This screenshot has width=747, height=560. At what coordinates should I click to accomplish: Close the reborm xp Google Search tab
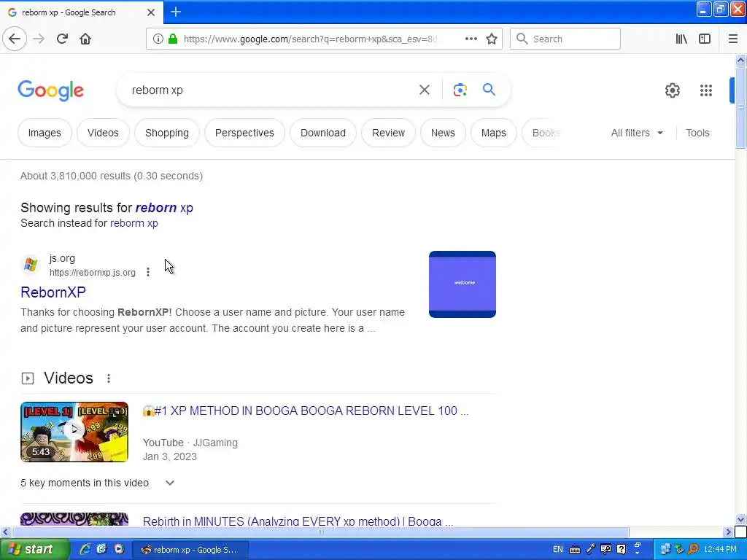(150, 12)
